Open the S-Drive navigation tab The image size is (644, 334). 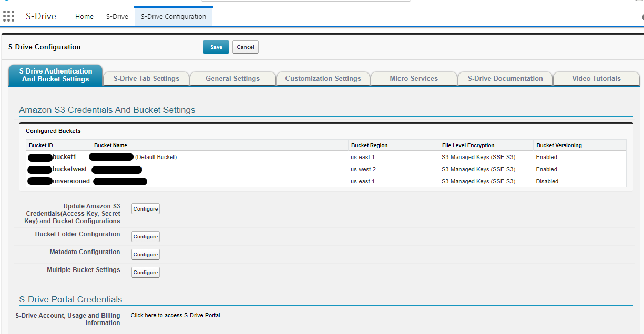pyautogui.click(x=117, y=16)
